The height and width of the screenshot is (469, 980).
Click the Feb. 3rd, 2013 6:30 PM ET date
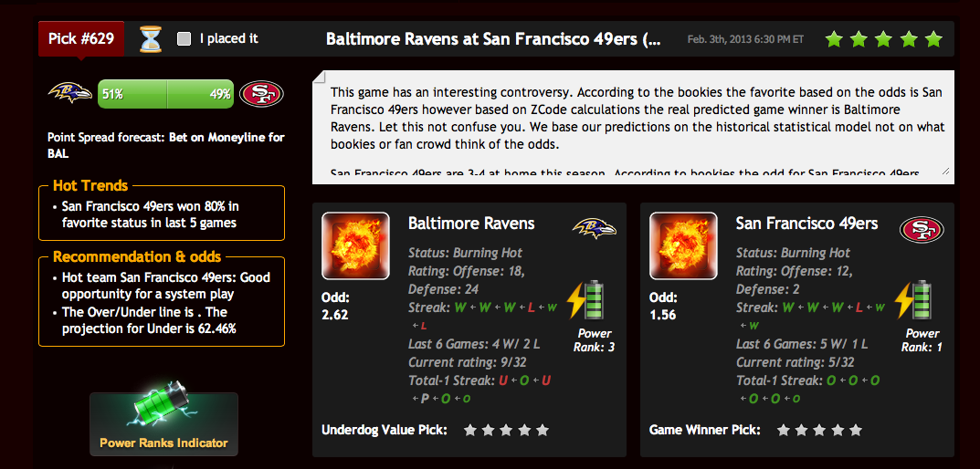click(745, 39)
